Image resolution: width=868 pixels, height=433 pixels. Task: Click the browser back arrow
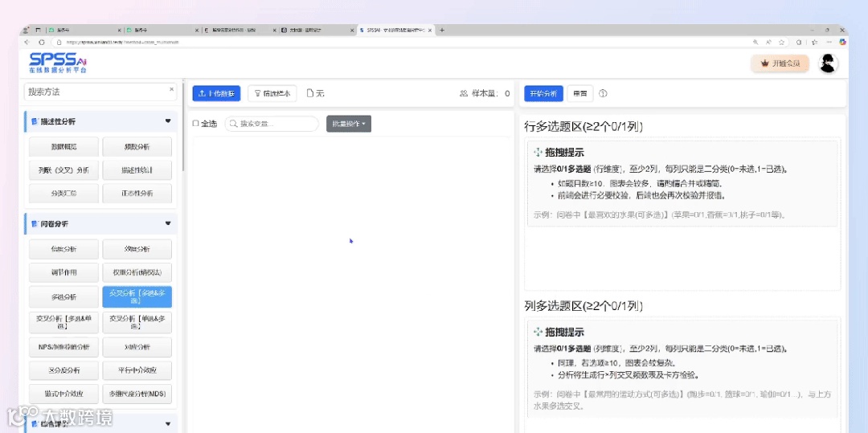tap(27, 42)
